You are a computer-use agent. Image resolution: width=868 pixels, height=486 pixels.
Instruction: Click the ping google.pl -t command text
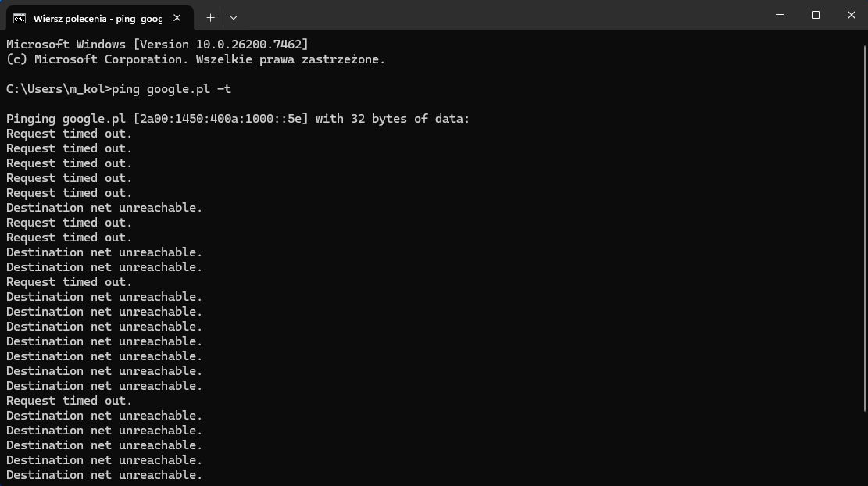tap(172, 89)
